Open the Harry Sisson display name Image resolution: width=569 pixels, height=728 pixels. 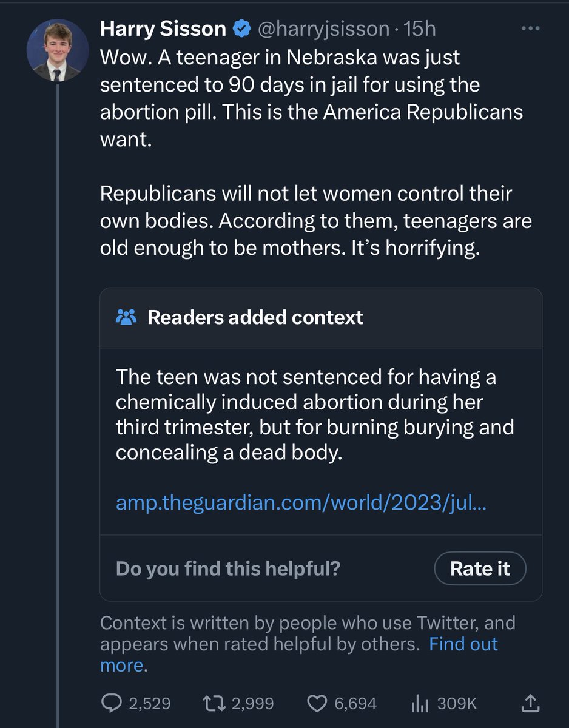pos(163,28)
